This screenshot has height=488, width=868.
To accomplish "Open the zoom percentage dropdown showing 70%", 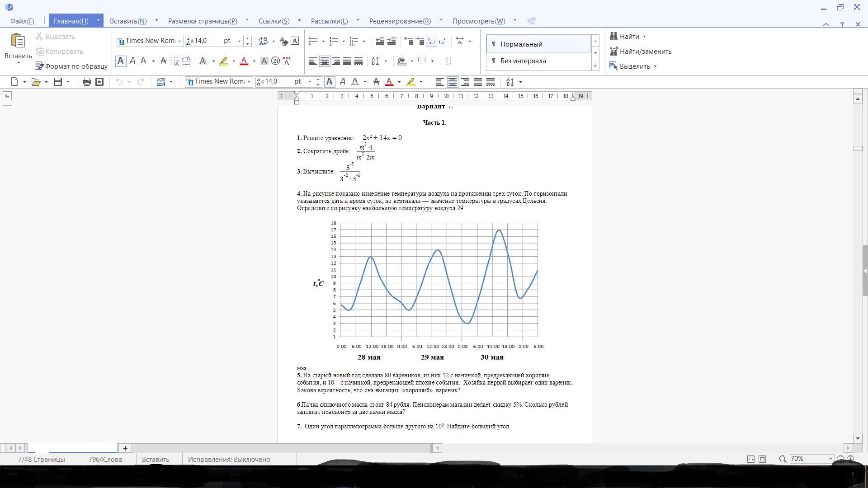I will [x=830, y=459].
